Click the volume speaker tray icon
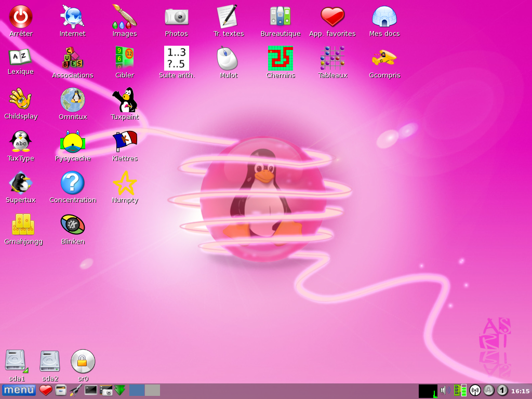 click(x=445, y=390)
